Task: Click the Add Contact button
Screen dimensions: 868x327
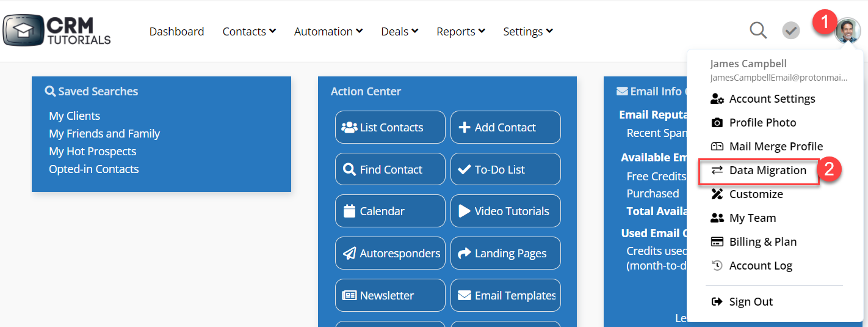Action: tap(505, 127)
